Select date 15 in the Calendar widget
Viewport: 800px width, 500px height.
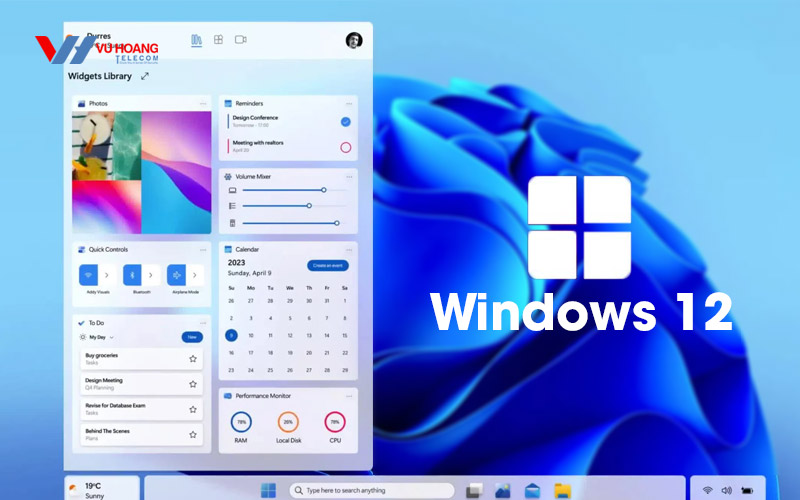point(345,335)
